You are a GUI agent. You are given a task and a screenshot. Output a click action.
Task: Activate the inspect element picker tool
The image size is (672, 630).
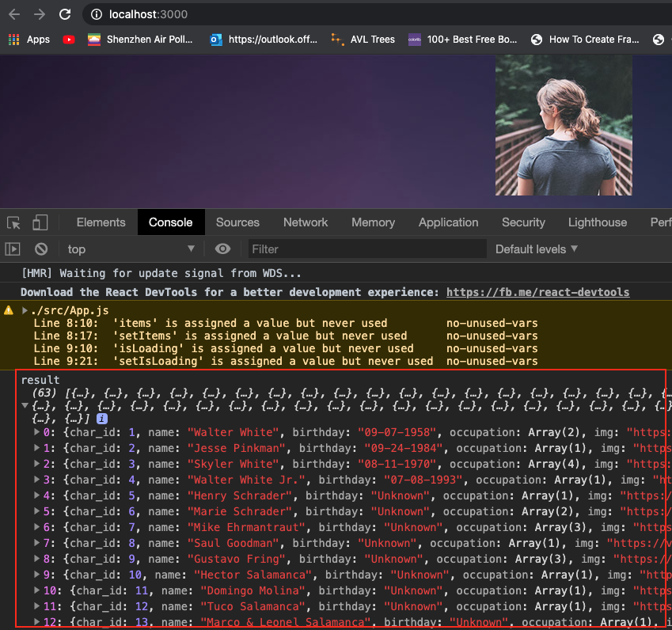(x=13, y=223)
